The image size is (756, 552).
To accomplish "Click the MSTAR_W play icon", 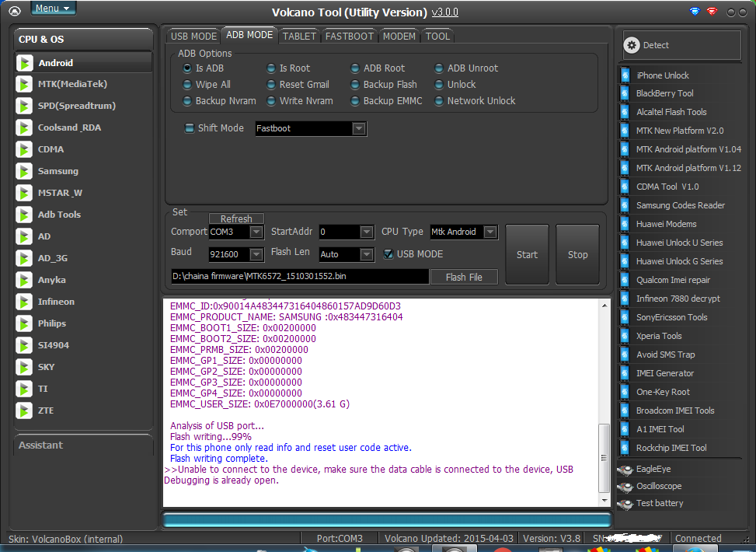I will point(24,193).
